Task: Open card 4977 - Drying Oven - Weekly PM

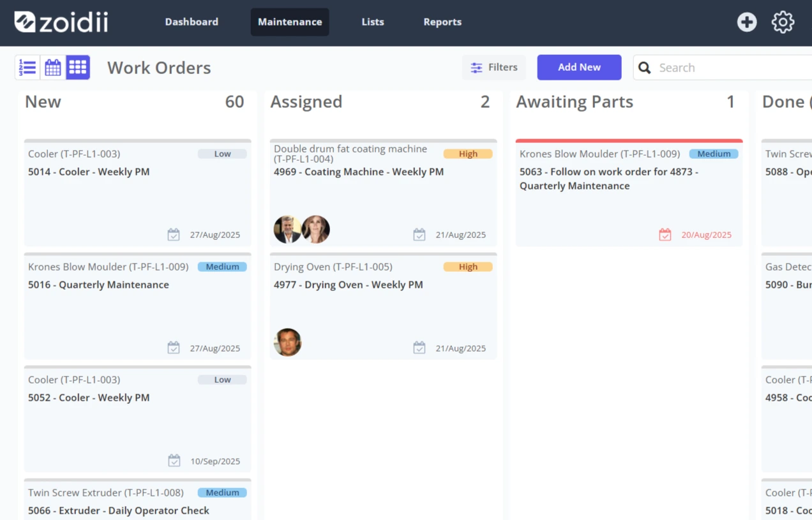Action: (383, 306)
